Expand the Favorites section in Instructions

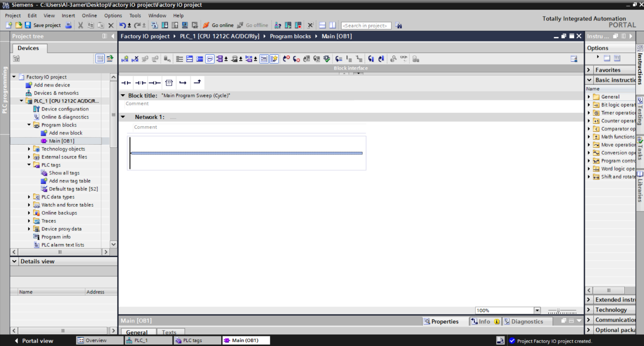[x=589, y=70]
